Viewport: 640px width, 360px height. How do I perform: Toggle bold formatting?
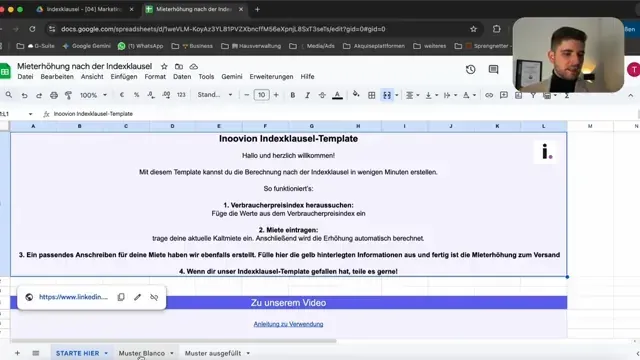pyautogui.click(x=293, y=95)
